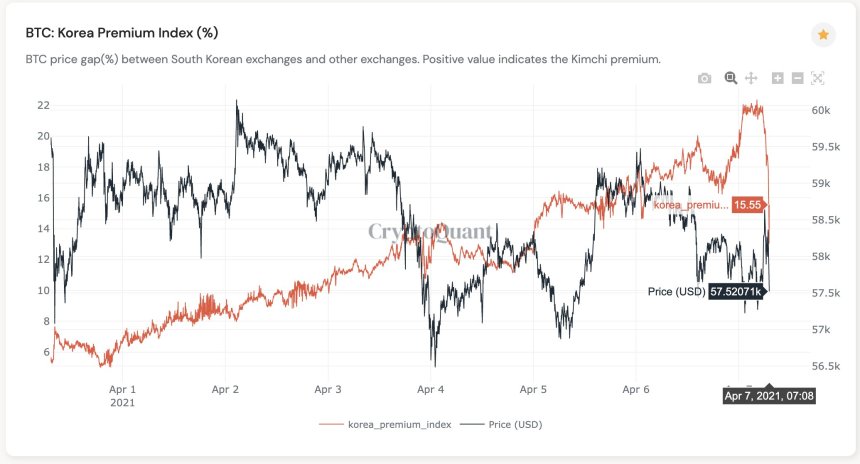This screenshot has width=860, height=464.
Task: Select the Pan arrows tool
Action: pos(751,78)
